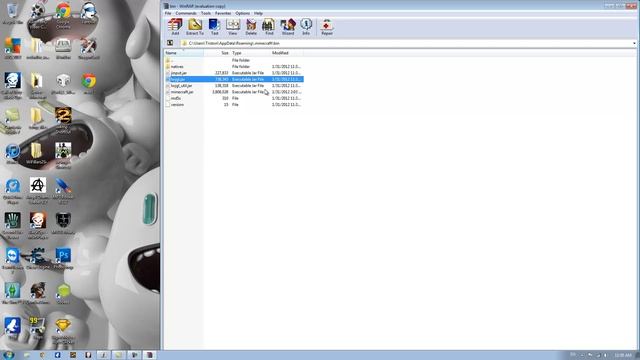
Task: Click the Add toolbar button in WinRAR
Action: click(x=175, y=27)
